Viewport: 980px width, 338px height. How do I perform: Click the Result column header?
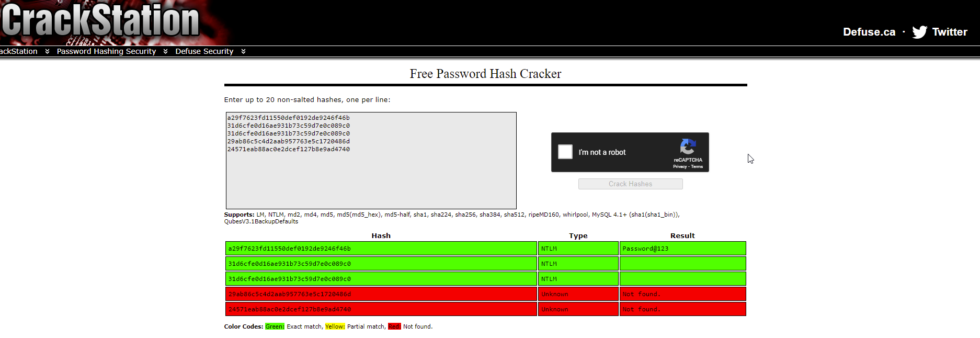coord(682,236)
